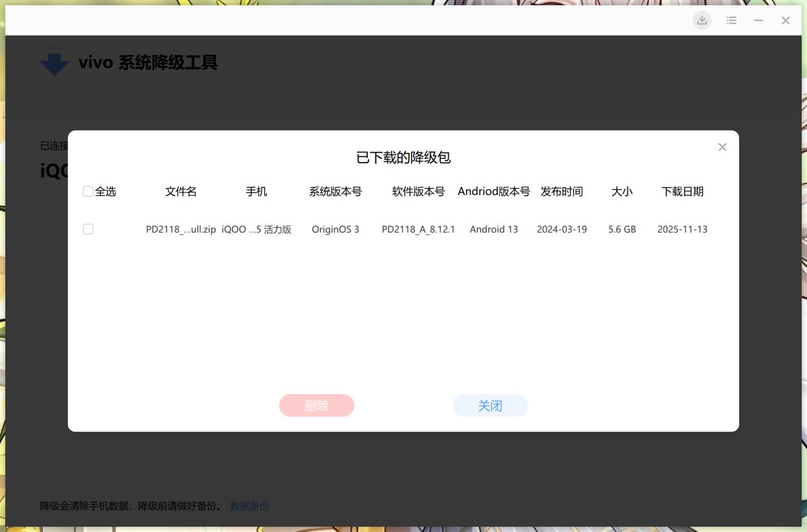
Task: Open the 数据备份 link
Action: point(249,506)
